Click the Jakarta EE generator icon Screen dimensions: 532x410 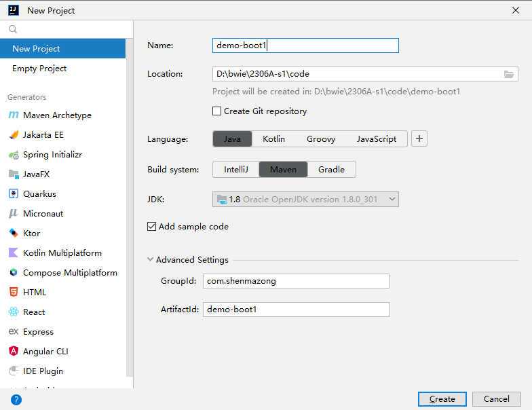click(x=13, y=135)
